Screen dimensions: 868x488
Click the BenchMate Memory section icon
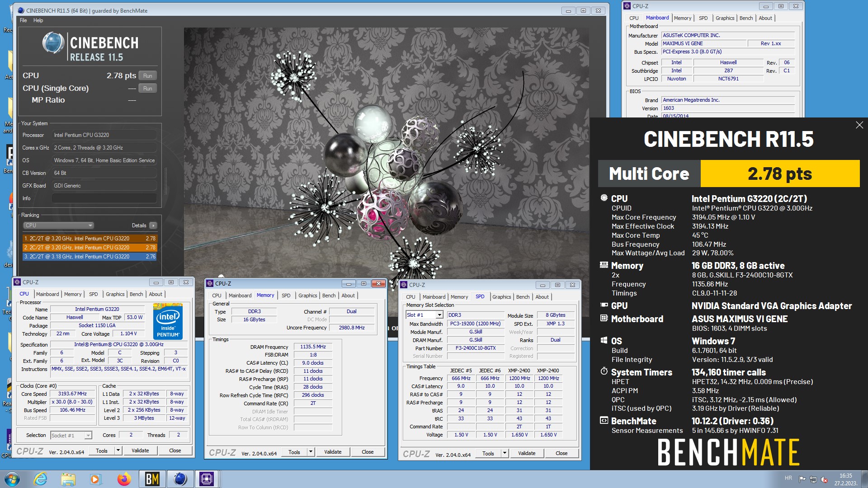(x=604, y=265)
